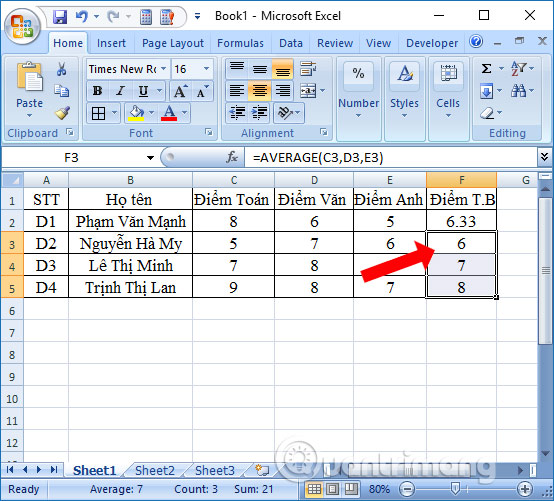Image resolution: width=554 pixels, height=501 pixels.
Task: Copy selection using Copy icon
Action: pyautogui.click(x=61, y=90)
